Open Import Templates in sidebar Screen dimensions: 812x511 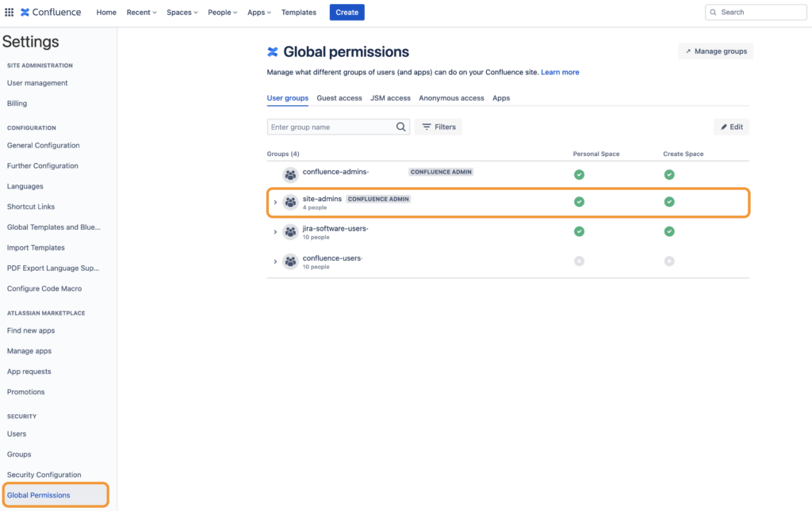36,248
